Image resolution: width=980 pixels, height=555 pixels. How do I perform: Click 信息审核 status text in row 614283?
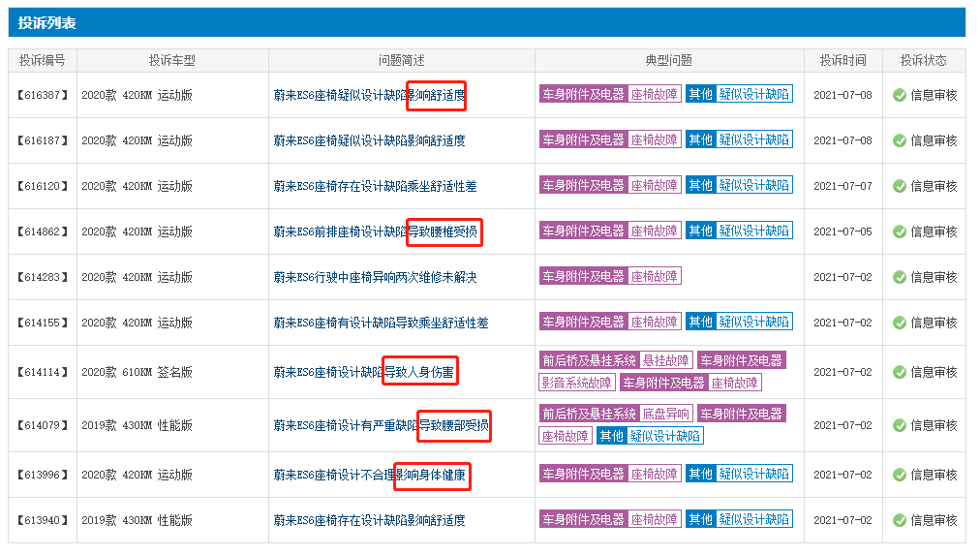(x=934, y=277)
